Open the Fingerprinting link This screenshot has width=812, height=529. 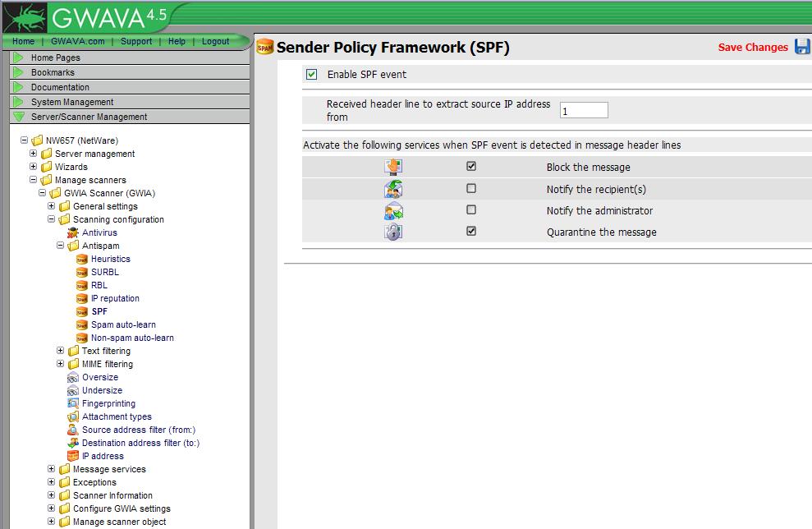coord(108,403)
